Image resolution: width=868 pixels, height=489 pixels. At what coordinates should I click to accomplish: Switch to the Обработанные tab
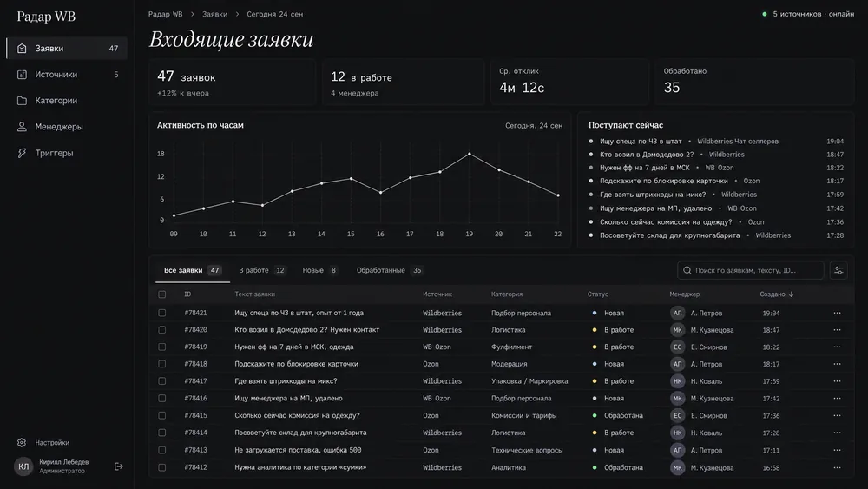[389, 270]
